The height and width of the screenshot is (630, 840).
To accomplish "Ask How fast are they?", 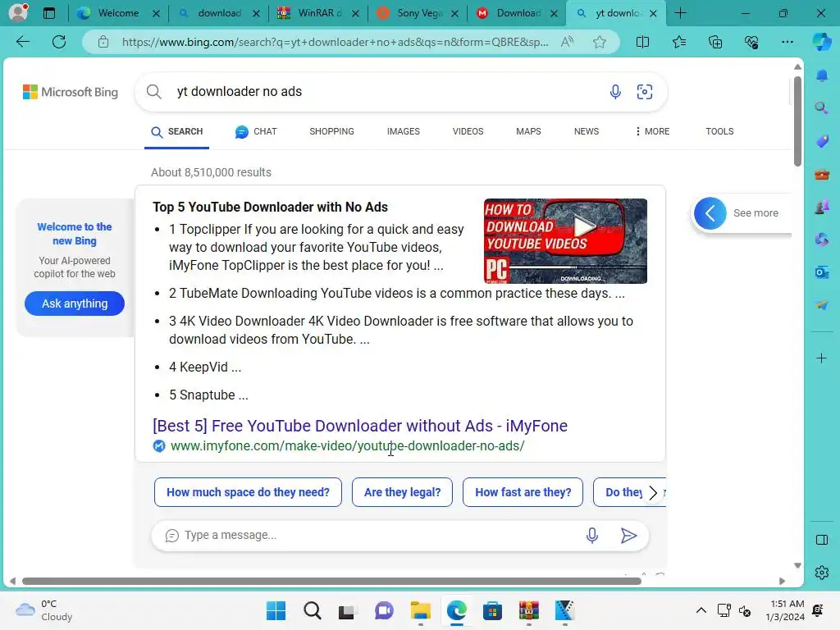I will point(523,492).
